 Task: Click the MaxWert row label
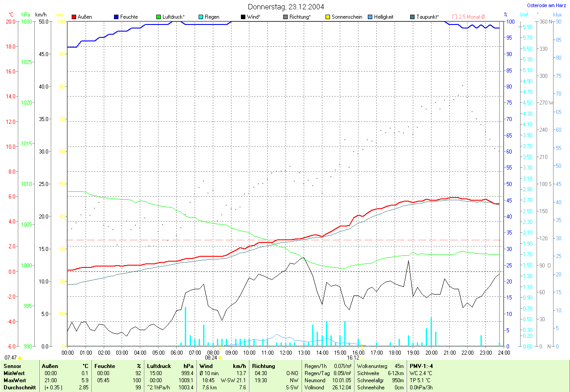pos(13,380)
